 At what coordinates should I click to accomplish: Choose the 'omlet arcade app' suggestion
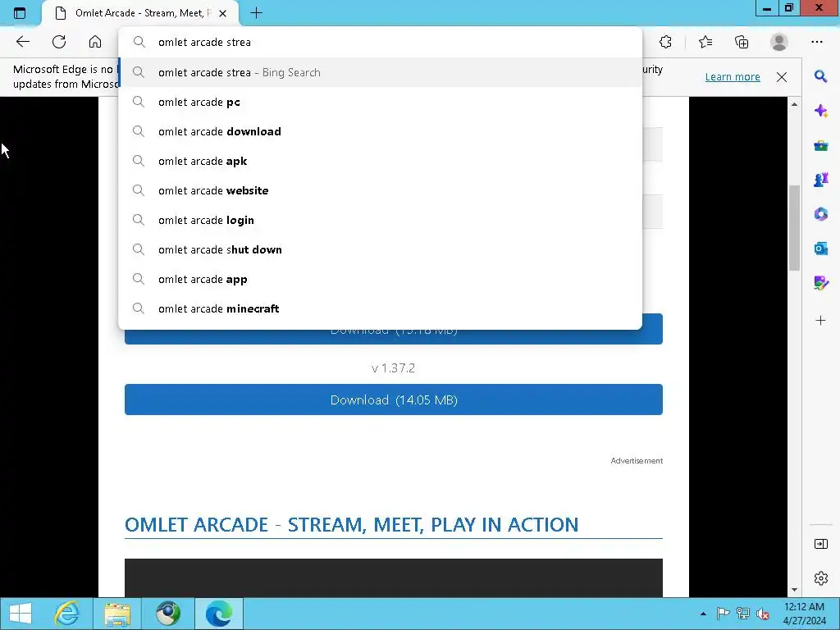(x=381, y=279)
